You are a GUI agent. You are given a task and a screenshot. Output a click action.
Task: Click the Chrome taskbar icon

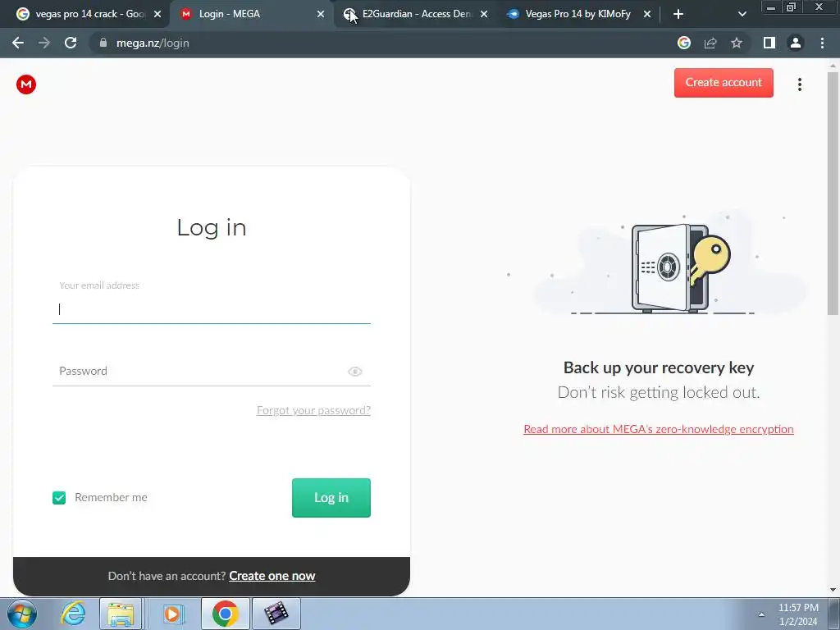225,614
